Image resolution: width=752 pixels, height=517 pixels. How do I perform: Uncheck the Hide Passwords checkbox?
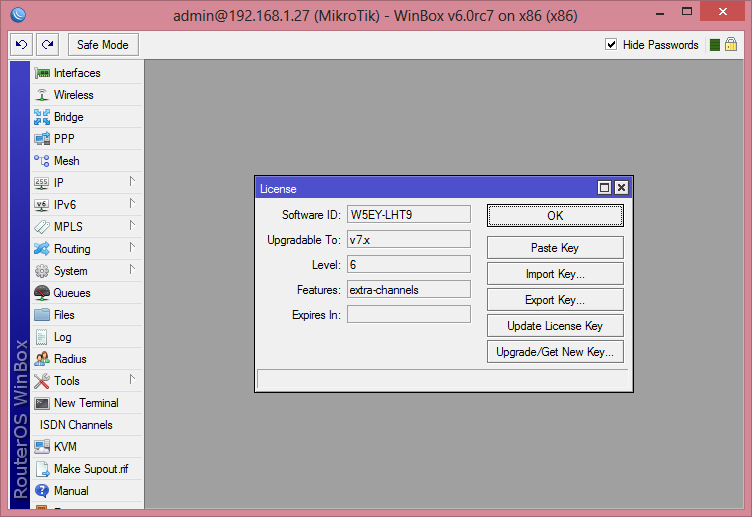pyautogui.click(x=611, y=45)
